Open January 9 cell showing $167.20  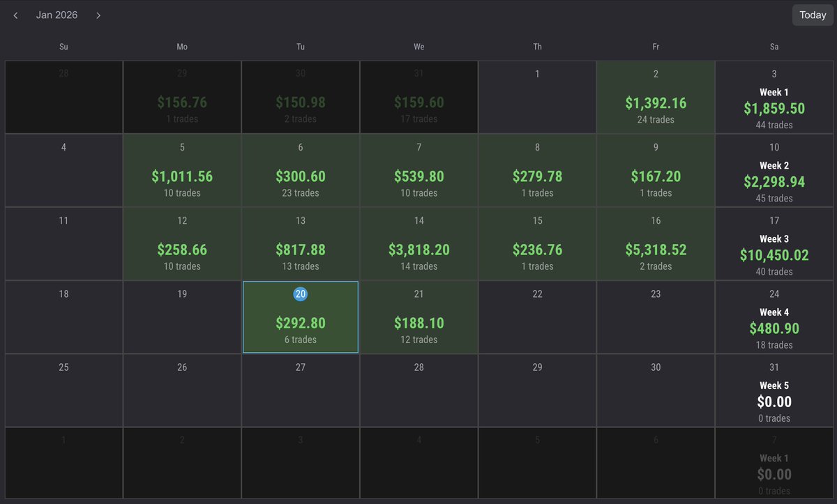[656, 170]
